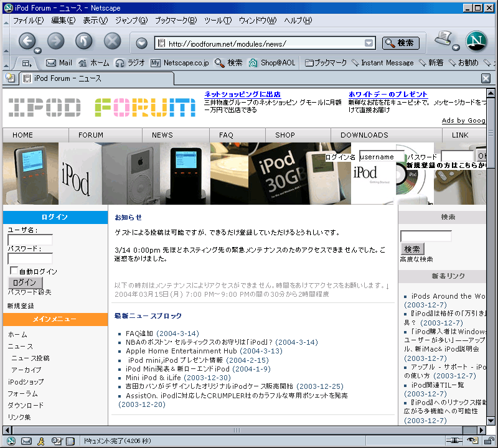Click the page horizontal scrollbar
This screenshot has height=448, width=498.
click(x=237, y=430)
